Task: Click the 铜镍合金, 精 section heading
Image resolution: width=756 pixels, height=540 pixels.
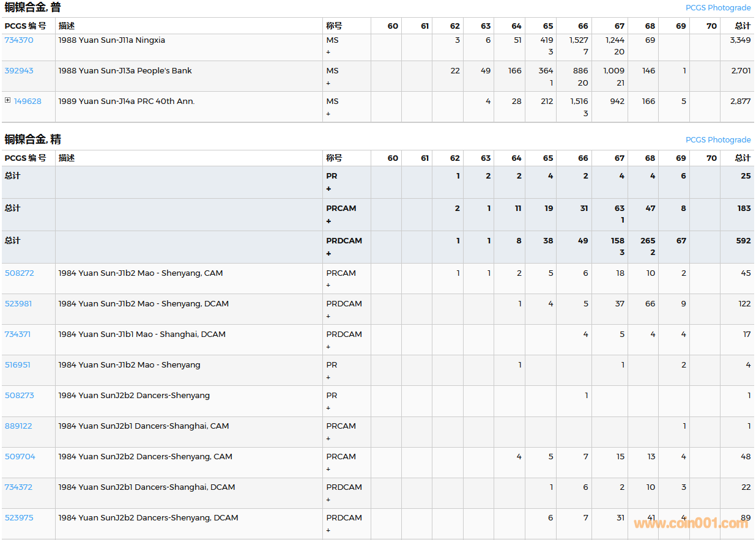Action: click(33, 139)
